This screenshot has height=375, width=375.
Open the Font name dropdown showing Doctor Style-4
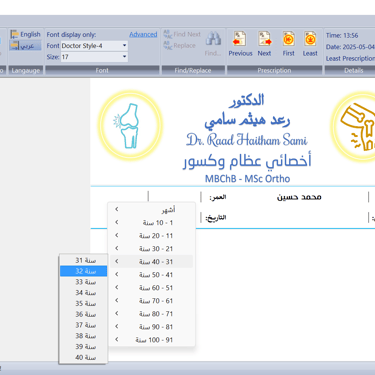(x=94, y=46)
